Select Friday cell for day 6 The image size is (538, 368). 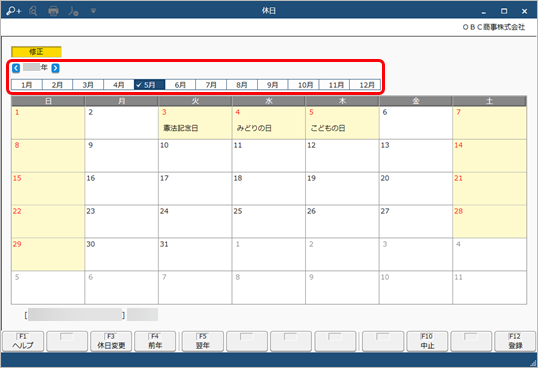[416, 123]
